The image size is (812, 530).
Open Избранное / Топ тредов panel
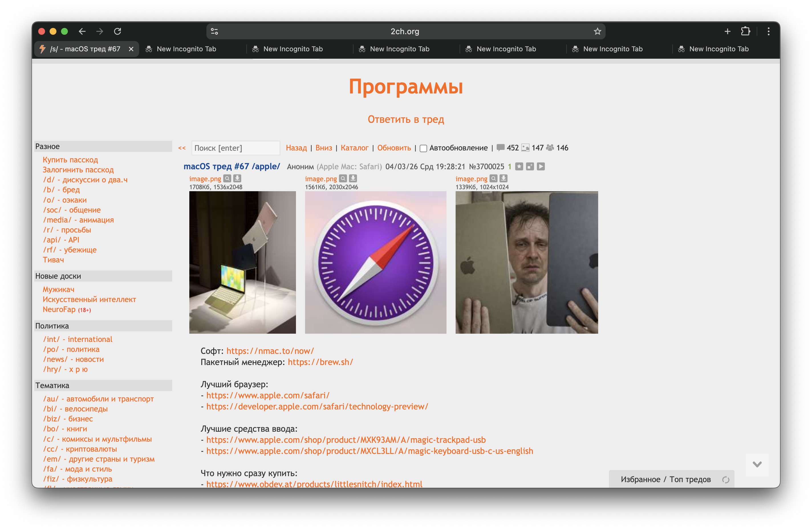tap(666, 480)
